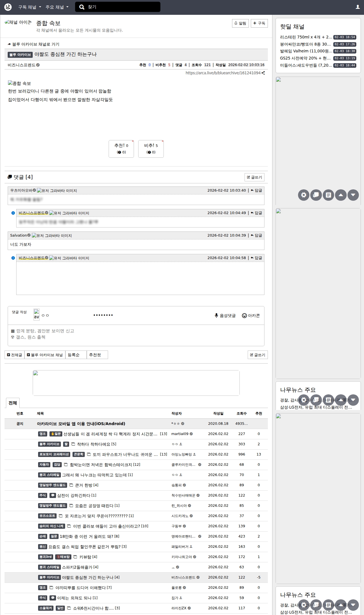This screenshot has height=615, width=364.
Task: Open the arca.live/b/bluearchive post URL
Action: click(x=223, y=73)
